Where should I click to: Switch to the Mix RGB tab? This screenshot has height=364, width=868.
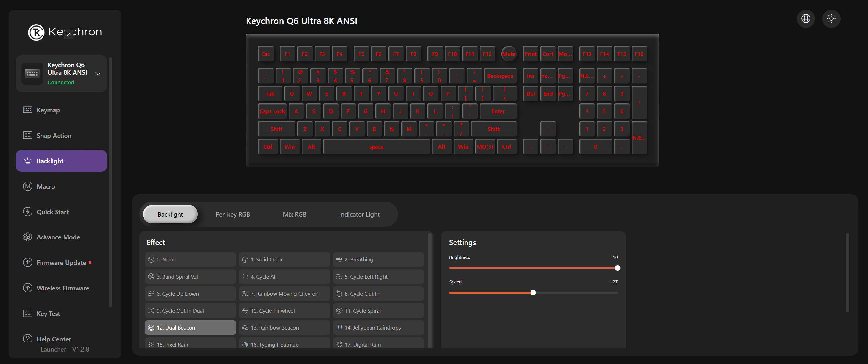[294, 214]
